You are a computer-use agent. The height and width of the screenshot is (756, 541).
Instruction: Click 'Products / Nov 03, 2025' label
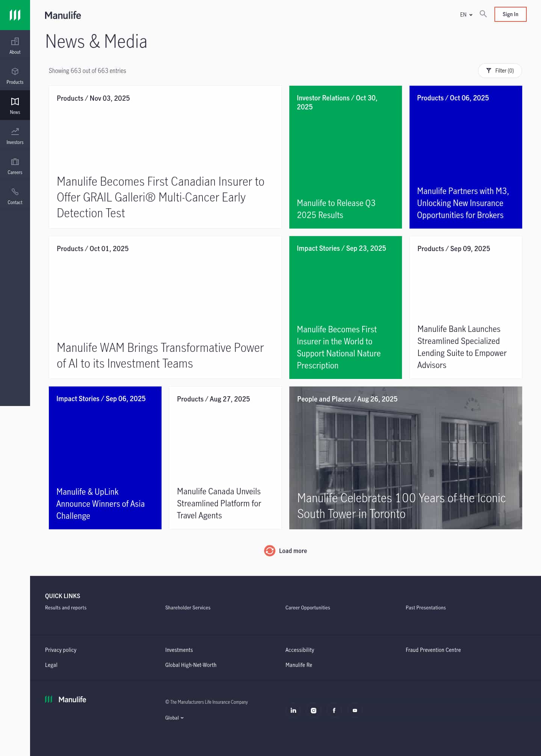click(x=93, y=98)
